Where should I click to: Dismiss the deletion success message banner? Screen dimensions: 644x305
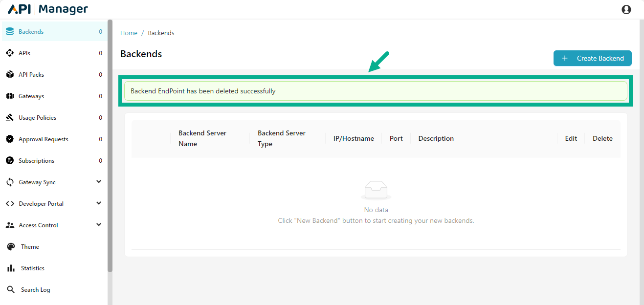pyautogui.click(x=376, y=91)
